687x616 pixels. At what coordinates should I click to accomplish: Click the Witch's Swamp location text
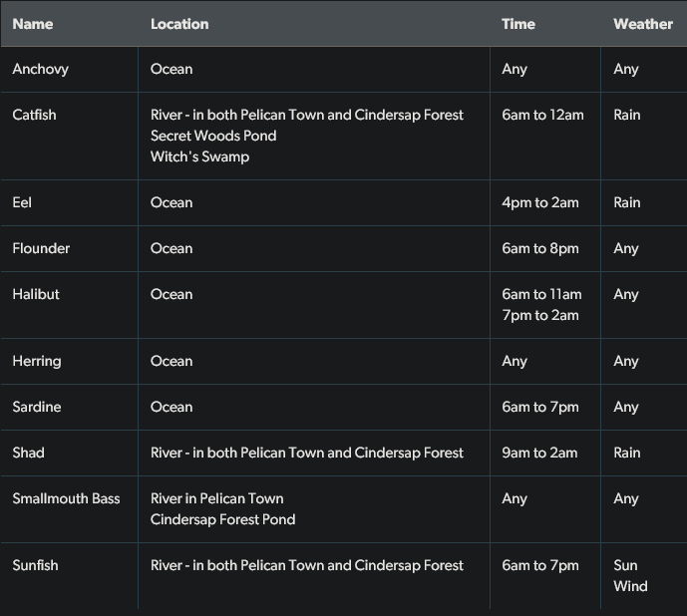pyautogui.click(x=199, y=156)
